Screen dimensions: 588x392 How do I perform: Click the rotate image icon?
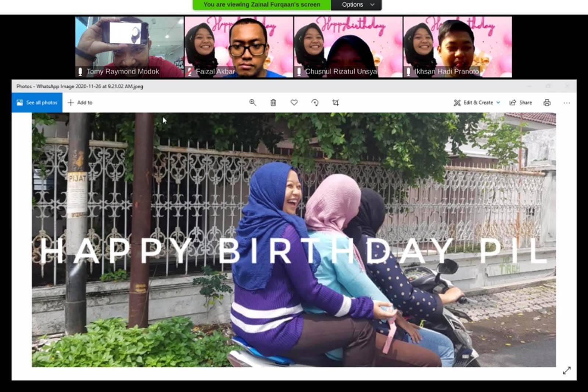tap(315, 103)
